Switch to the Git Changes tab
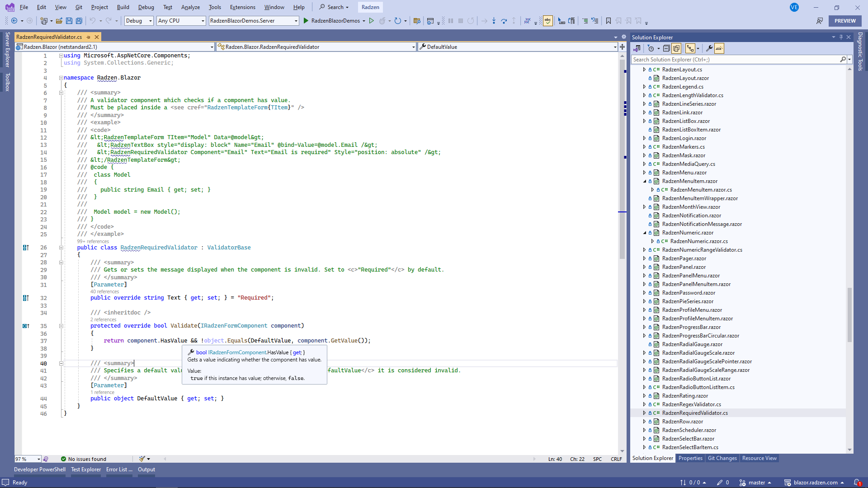Screen dimensions: 868x488 [722, 458]
